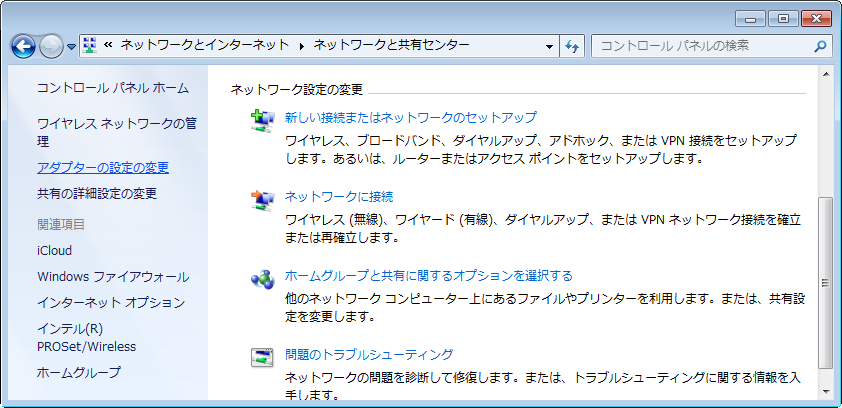Open インターネット オプション link
This screenshot has height=408, width=842.
111,303
